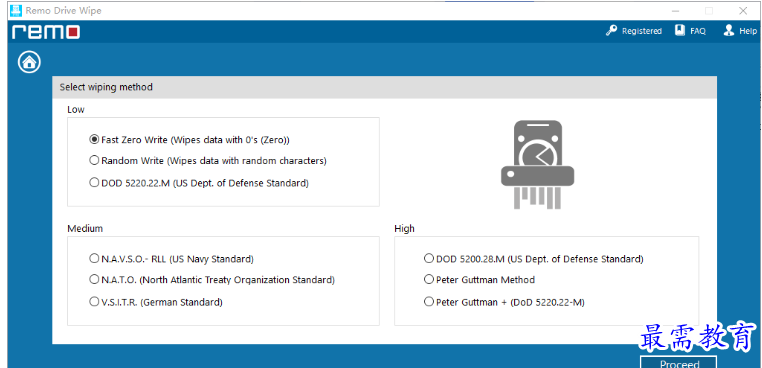
Task: Open the FAQ link text
Action: (x=698, y=31)
